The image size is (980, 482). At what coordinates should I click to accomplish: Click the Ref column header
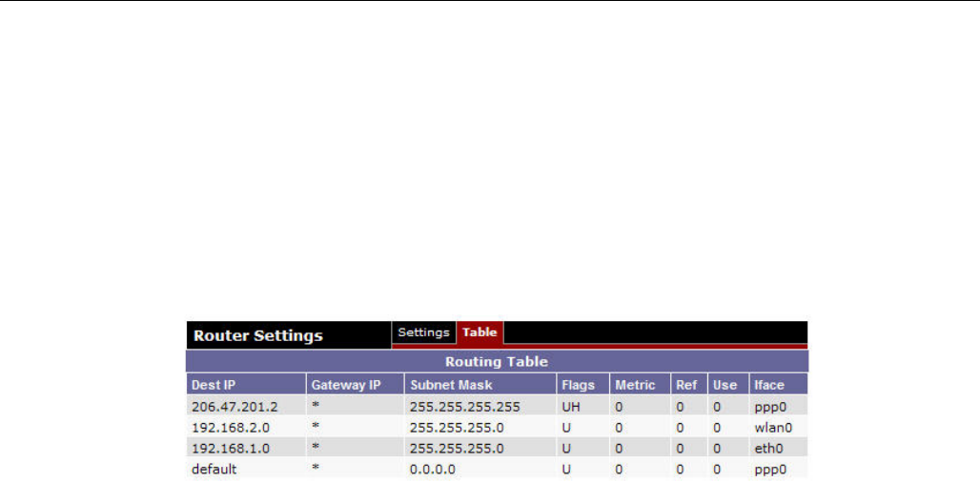(686, 385)
